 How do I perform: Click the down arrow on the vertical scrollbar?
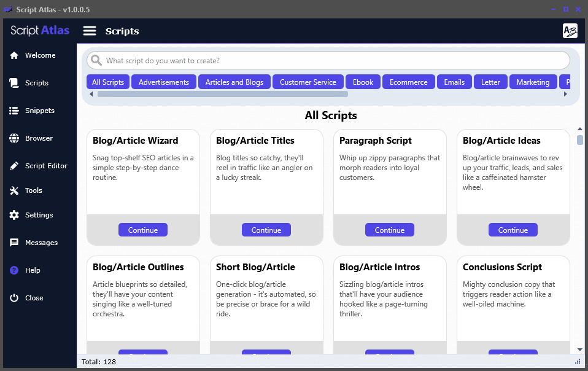(579, 348)
